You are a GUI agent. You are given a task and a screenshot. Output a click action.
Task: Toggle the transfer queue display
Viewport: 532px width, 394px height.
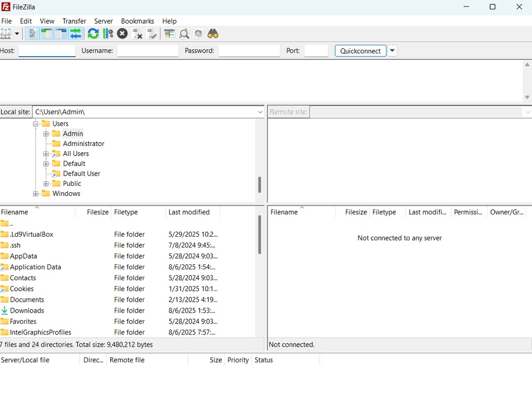(75, 34)
